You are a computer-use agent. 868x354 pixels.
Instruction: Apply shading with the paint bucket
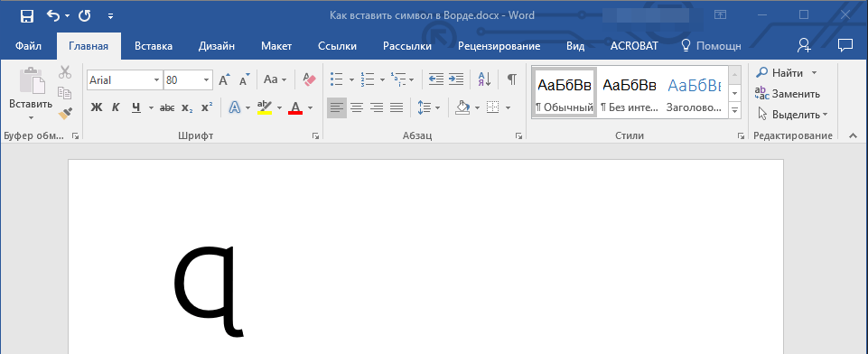click(462, 107)
